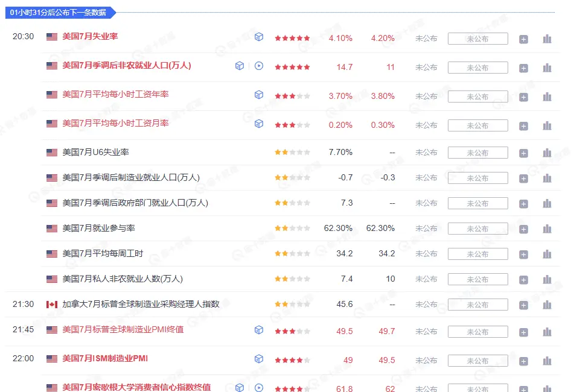The width and height of the screenshot is (574, 392).
Task: Open chart icon for 美国7月ISM制造业PMI
Action: tap(547, 361)
